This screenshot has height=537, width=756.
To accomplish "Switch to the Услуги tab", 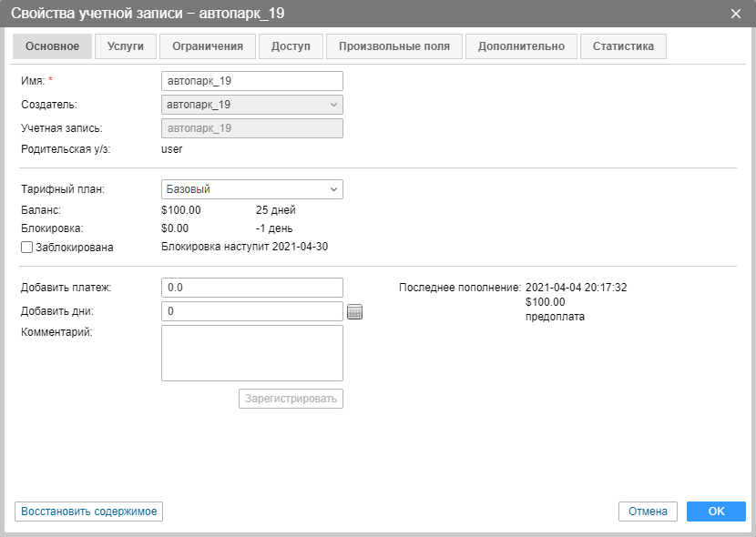I will pos(126,46).
